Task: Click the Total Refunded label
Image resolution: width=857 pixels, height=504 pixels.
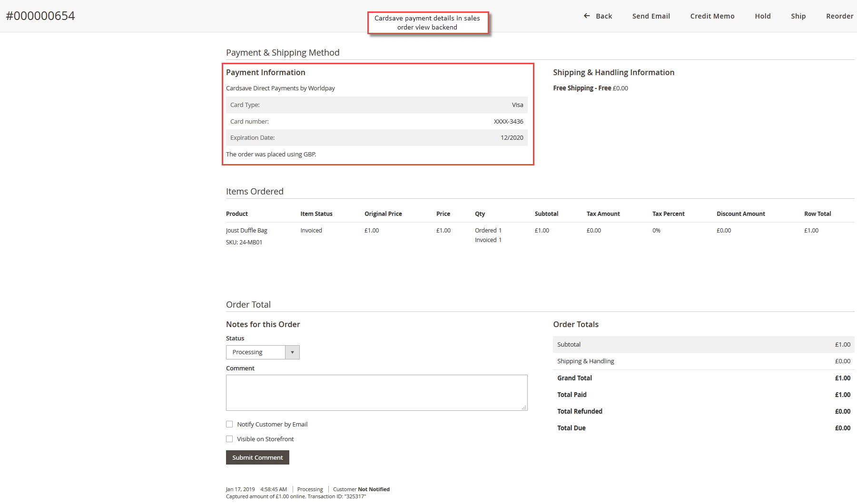Action: coord(580,411)
